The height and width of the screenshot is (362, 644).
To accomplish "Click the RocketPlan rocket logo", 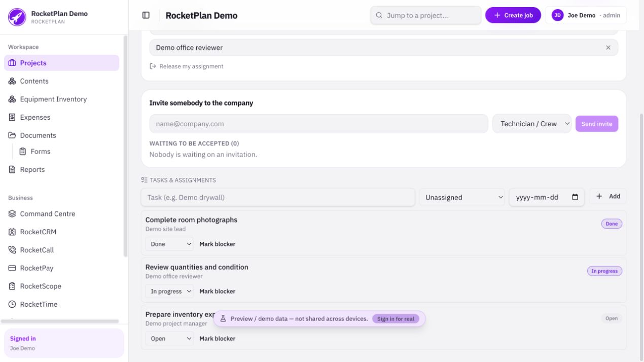I will (17, 17).
